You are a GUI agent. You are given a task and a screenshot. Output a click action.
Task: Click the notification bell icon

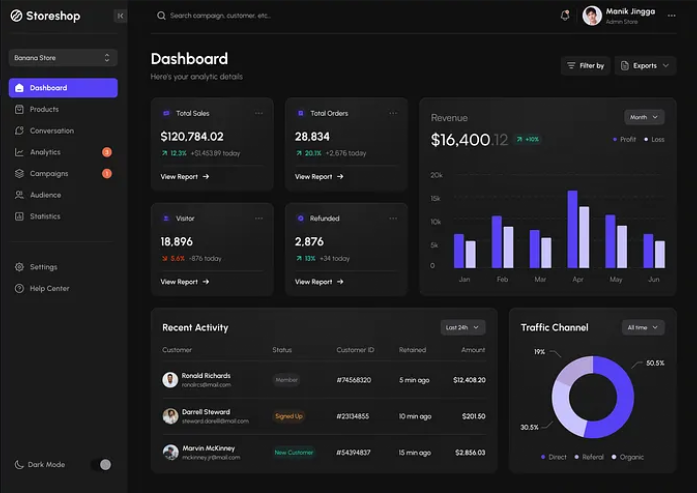(x=565, y=16)
